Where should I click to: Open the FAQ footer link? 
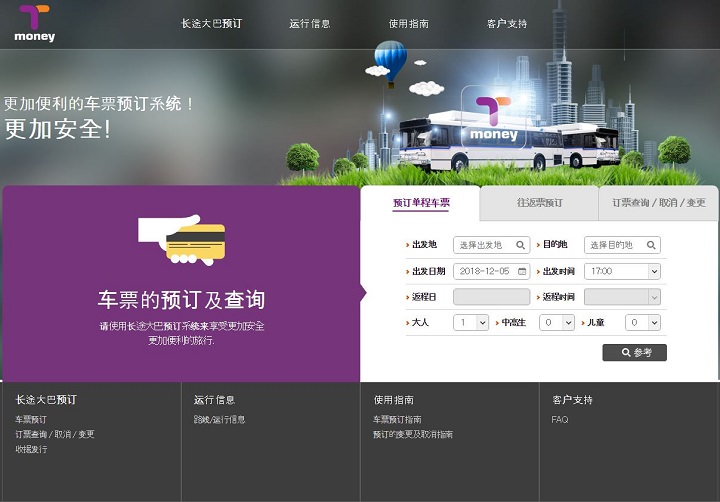(560, 419)
